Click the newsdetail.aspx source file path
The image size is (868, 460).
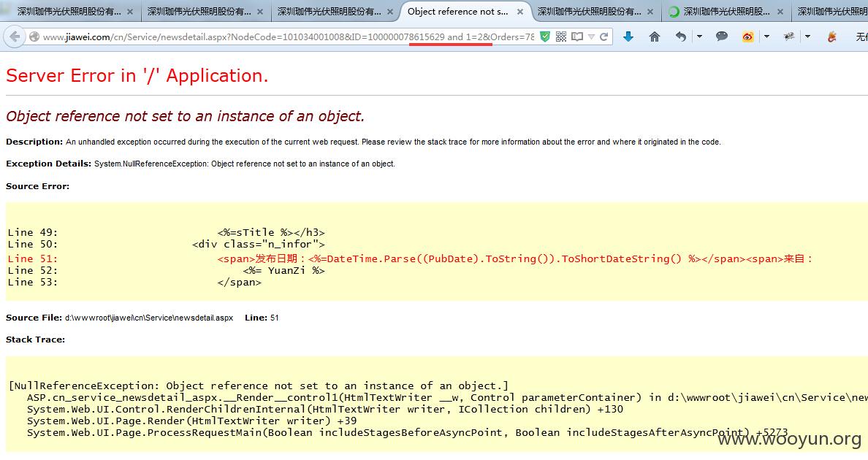coord(149,318)
